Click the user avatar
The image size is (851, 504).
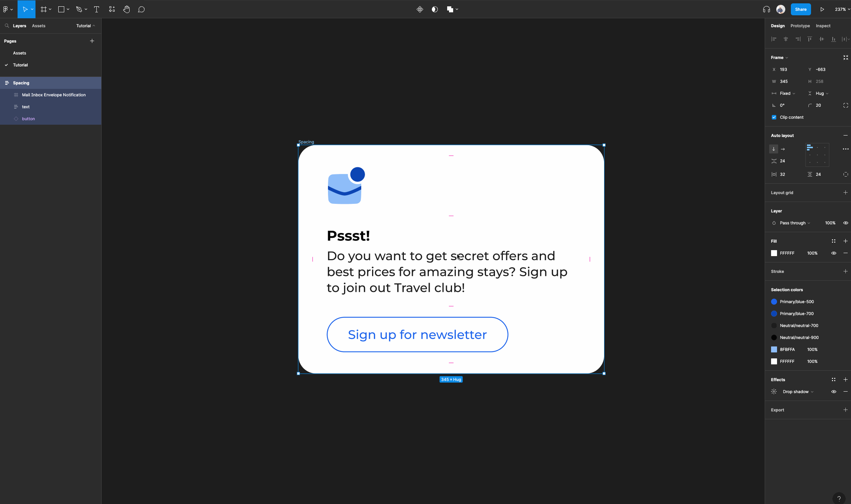[781, 9]
